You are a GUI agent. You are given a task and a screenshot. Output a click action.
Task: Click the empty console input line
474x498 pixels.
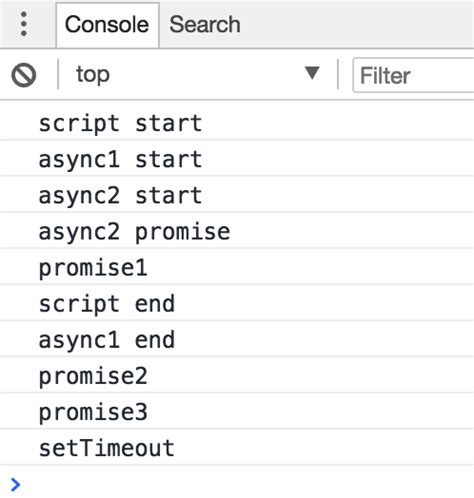[x=247, y=484]
